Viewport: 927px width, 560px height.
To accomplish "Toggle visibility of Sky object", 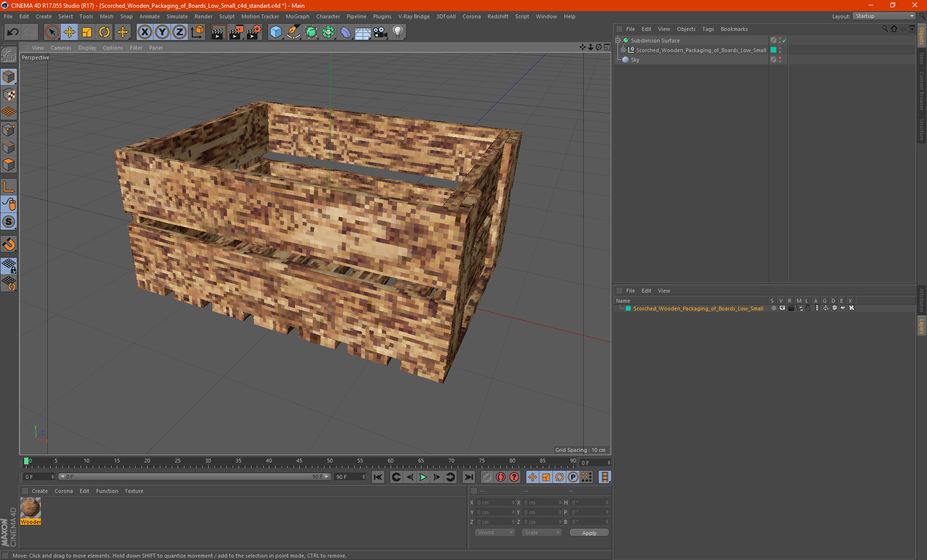I will pos(780,58).
